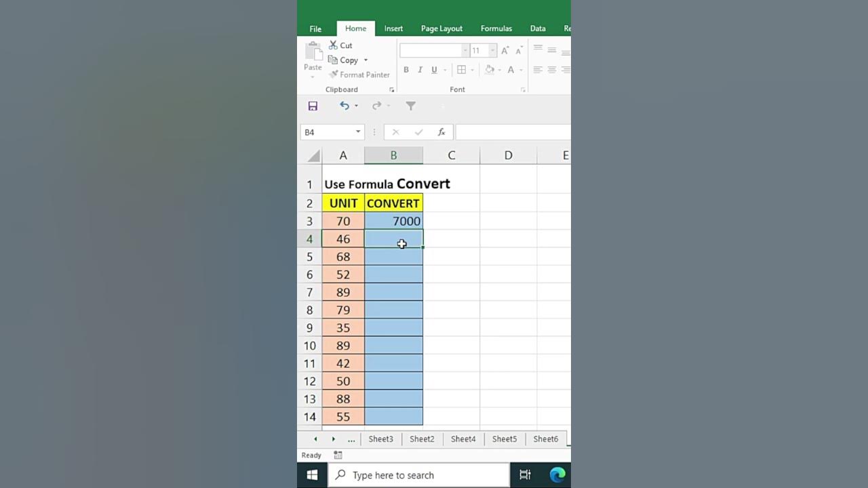Click taskbar search box
868x488 pixels.
point(419,475)
